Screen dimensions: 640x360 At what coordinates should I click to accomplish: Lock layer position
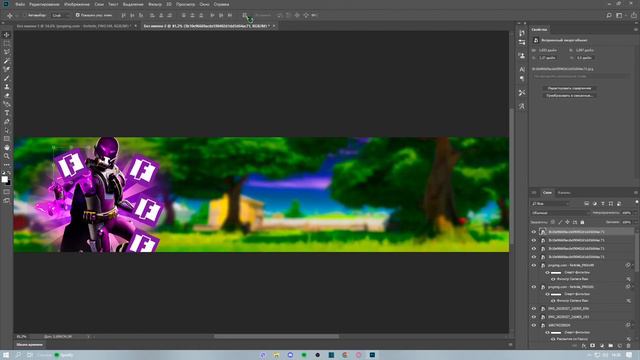pos(567,222)
